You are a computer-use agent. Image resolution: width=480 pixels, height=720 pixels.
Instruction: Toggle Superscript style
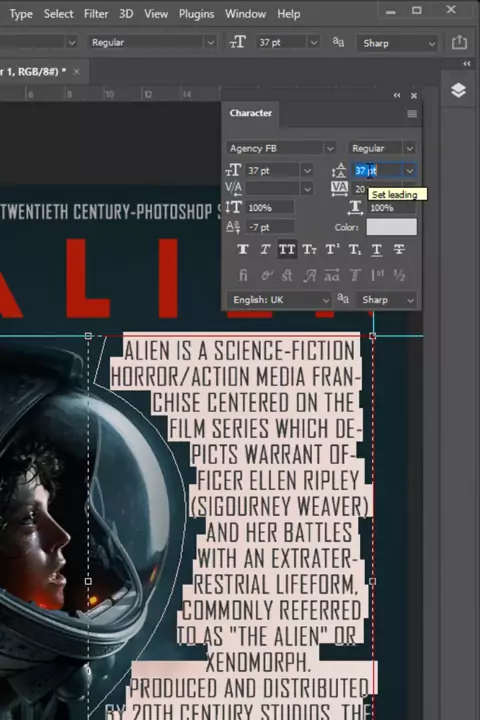pos(332,249)
